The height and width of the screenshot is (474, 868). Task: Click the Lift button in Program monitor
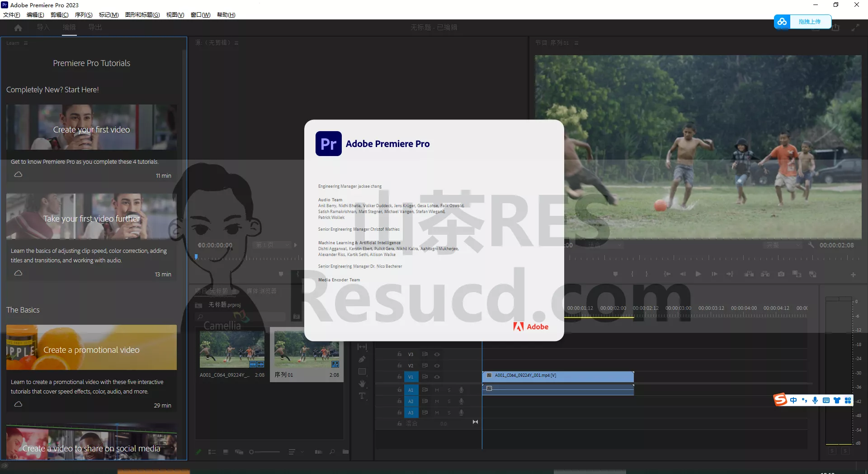pos(749,274)
